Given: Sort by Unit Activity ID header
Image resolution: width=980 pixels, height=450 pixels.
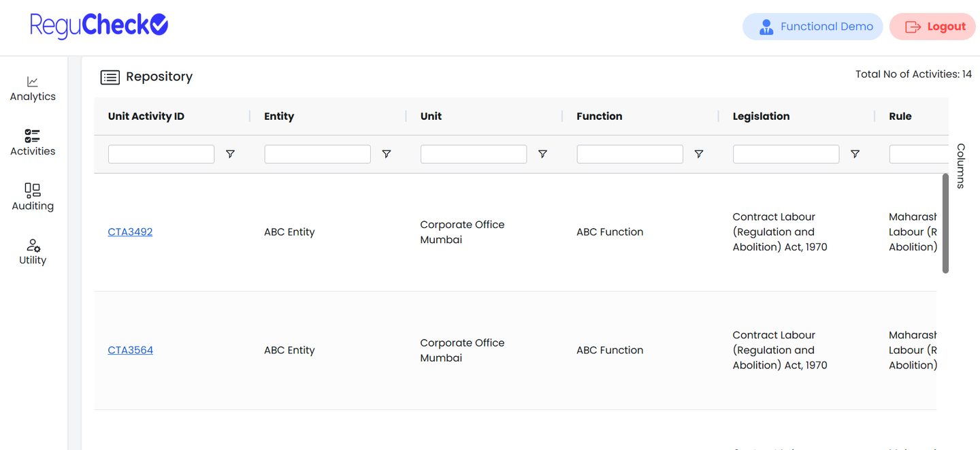Looking at the screenshot, I should tap(146, 116).
